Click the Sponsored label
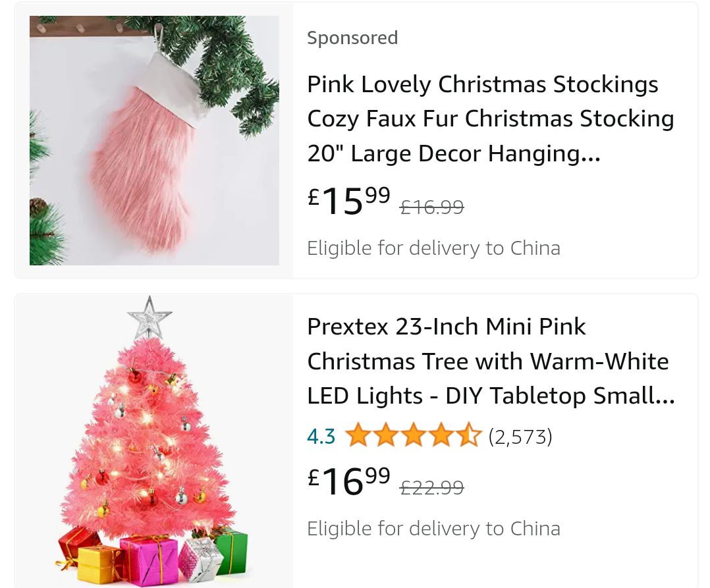The width and height of the screenshot is (710, 588). (352, 38)
